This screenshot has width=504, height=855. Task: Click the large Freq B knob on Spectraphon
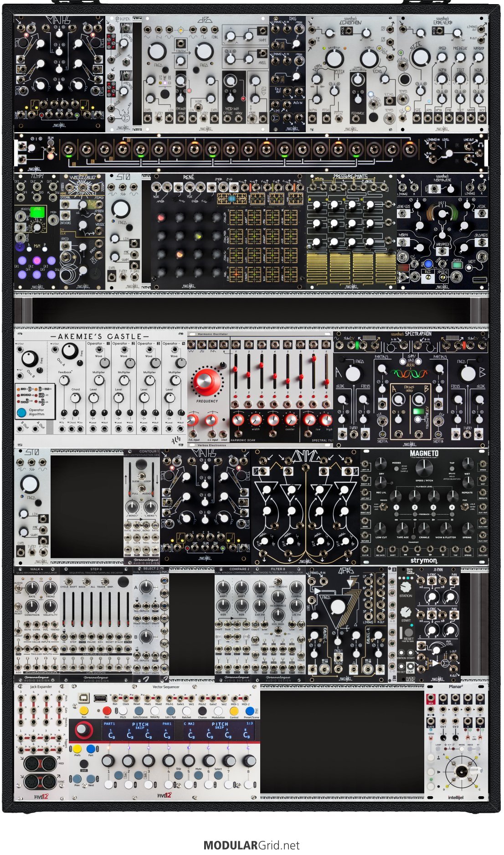click(x=468, y=373)
